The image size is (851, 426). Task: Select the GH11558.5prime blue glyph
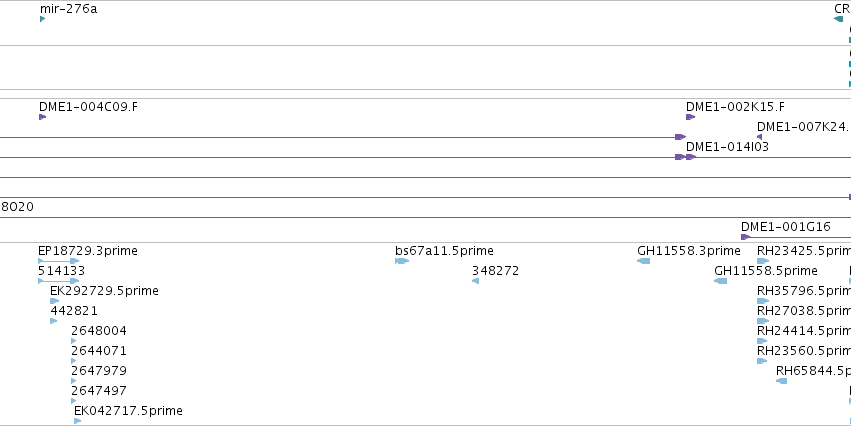[720, 281]
